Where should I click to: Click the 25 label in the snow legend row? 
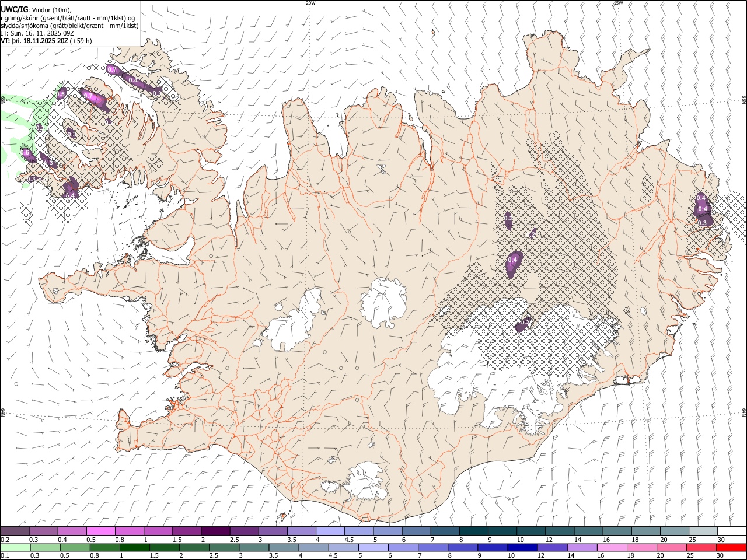click(x=692, y=540)
